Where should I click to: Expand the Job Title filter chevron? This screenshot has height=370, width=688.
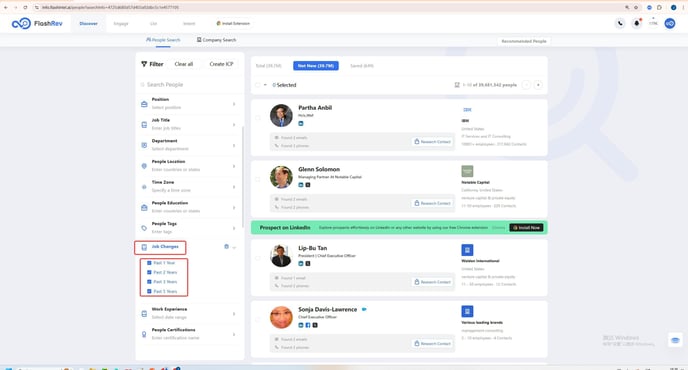234,125
